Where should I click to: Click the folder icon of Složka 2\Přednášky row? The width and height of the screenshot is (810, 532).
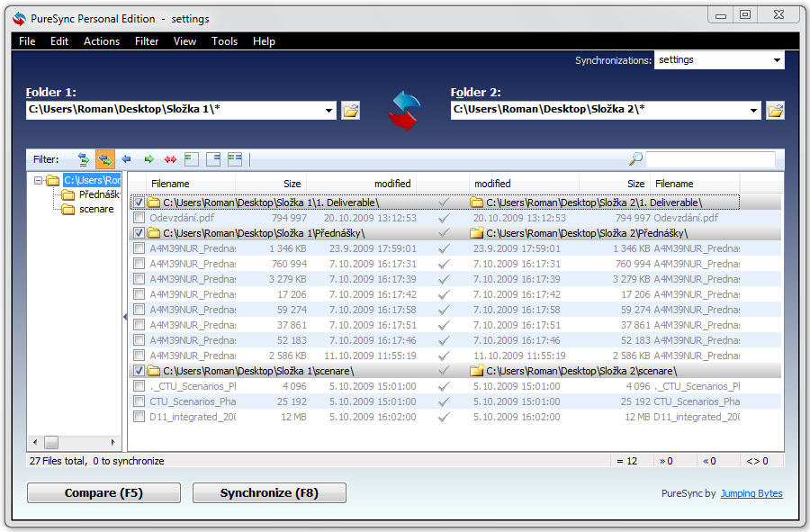pos(477,232)
